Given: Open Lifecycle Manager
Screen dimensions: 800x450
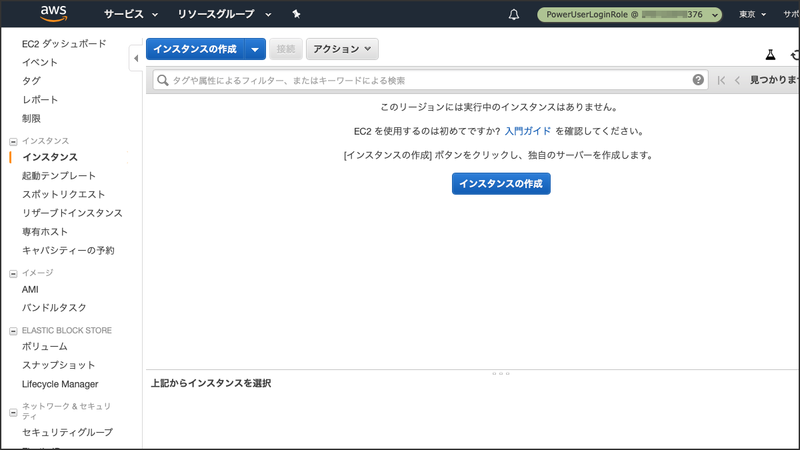Looking at the screenshot, I should [x=60, y=384].
